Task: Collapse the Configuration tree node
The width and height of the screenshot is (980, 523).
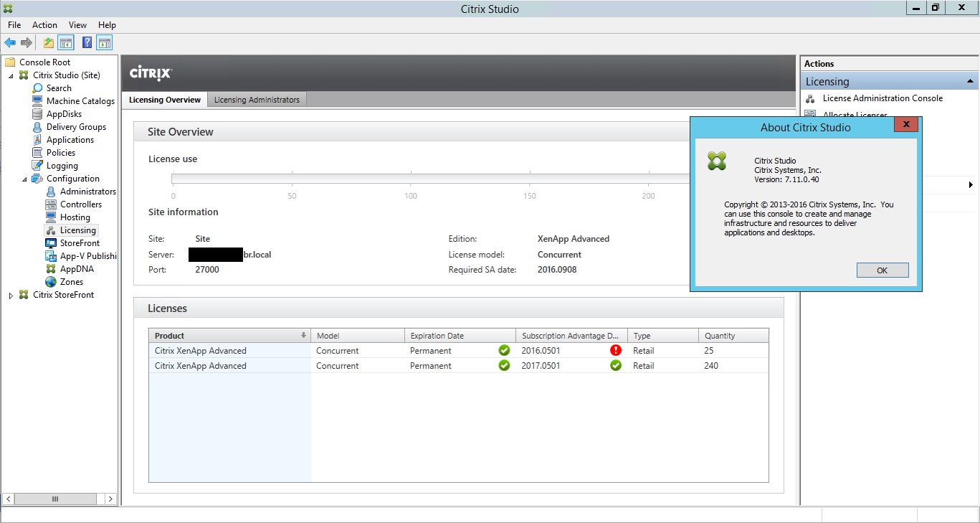Action: (25, 179)
